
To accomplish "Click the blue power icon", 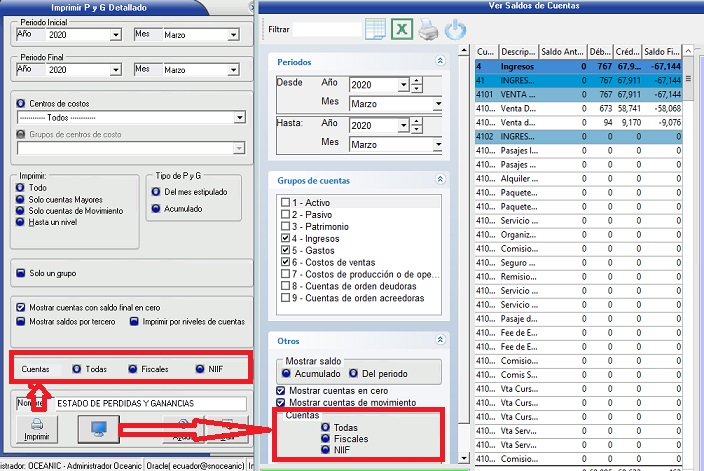I will [455, 29].
